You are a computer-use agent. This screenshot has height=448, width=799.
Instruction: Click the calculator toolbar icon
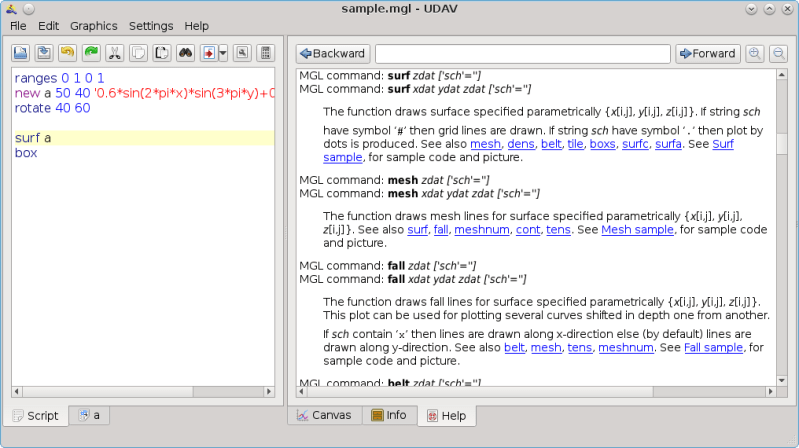[x=265, y=53]
